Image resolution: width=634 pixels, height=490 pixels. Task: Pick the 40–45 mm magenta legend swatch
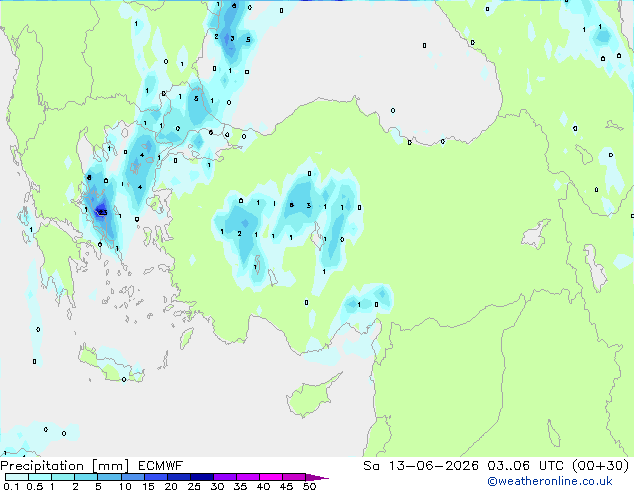(271, 477)
